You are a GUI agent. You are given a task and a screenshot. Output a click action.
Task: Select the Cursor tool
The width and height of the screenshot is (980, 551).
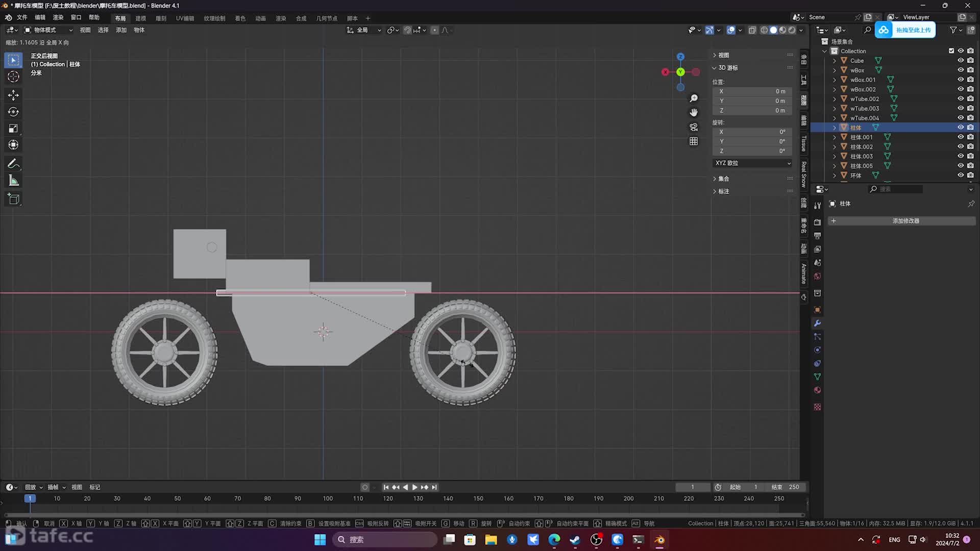click(14, 77)
